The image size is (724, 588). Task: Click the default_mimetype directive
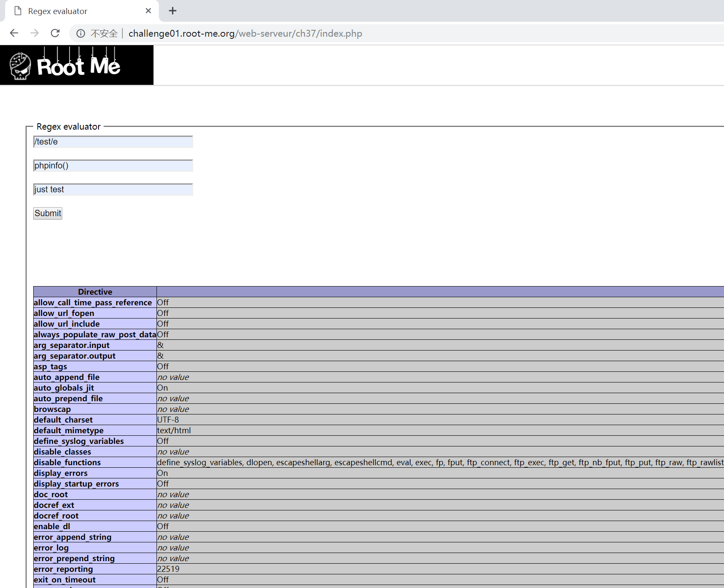pyautogui.click(x=69, y=430)
